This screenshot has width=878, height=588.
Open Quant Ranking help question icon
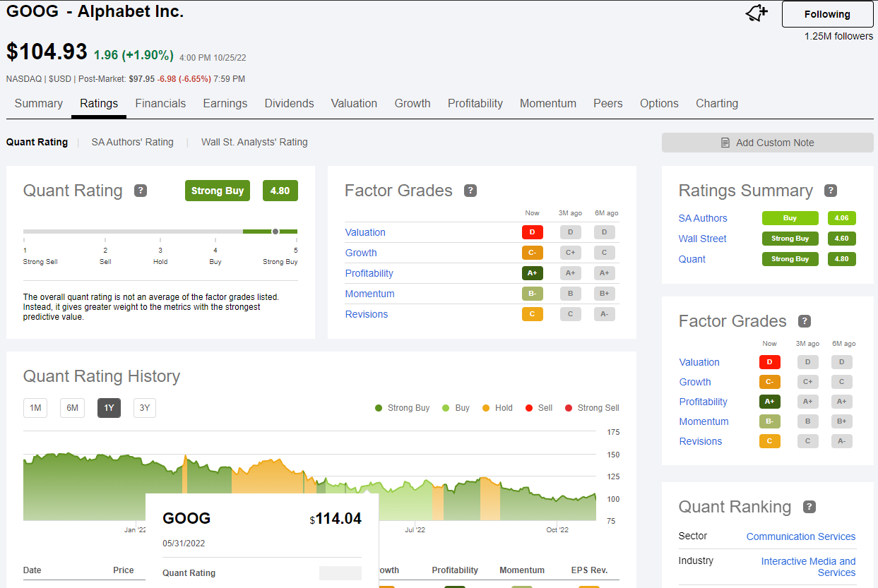(x=809, y=507)
